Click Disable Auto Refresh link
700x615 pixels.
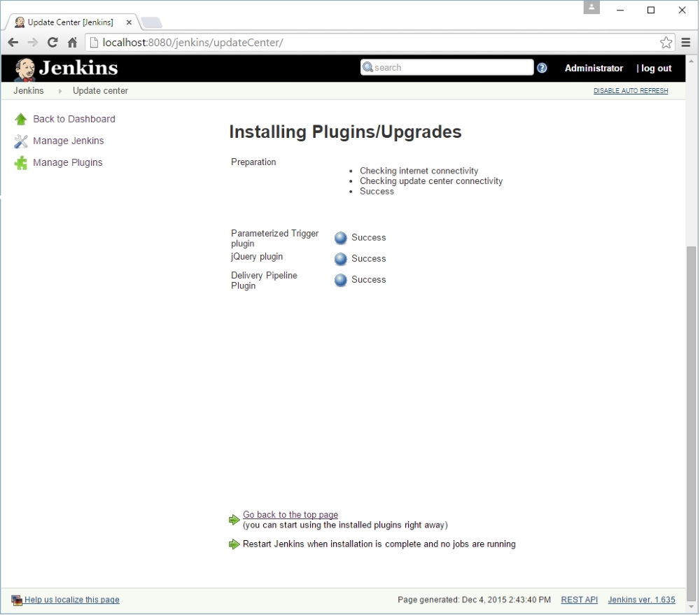(x=631, y=90)
